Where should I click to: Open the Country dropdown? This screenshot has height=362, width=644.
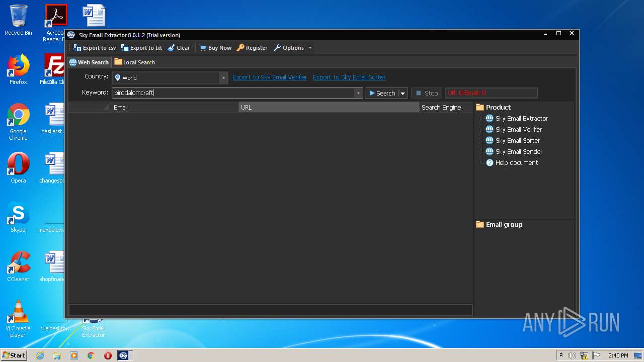223,78
